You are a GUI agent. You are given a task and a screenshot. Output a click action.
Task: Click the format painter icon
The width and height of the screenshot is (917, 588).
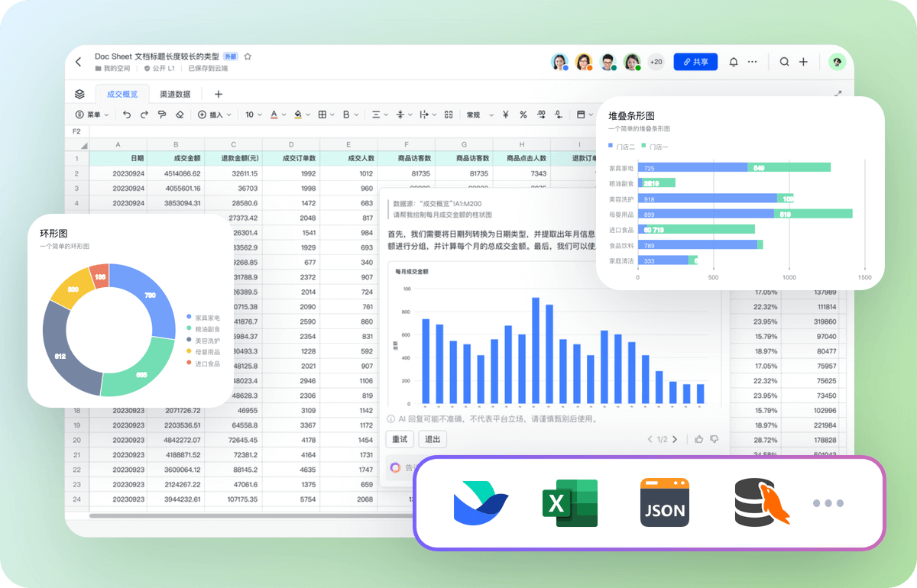161,115
